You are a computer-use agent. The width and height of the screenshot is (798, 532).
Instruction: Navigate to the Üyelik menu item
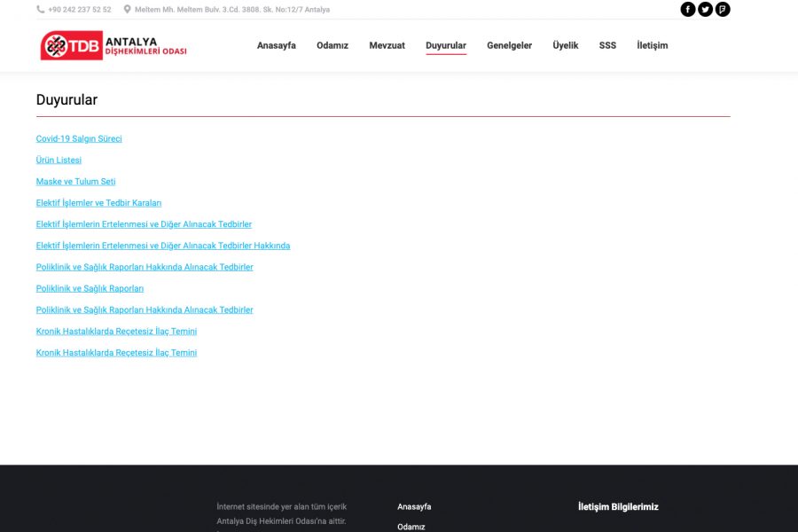pyautogui.click(x=565, y=45)
